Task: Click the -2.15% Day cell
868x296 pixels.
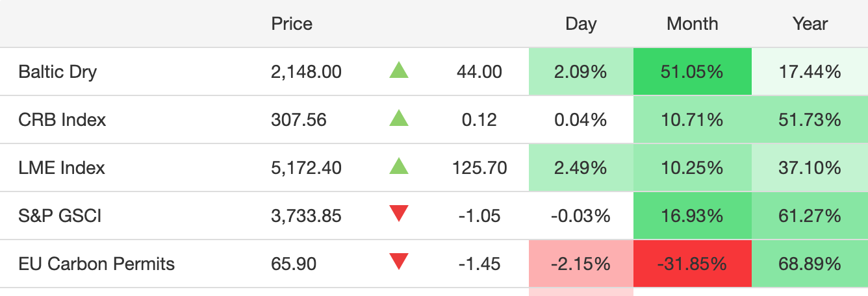Action: (581, 264)
